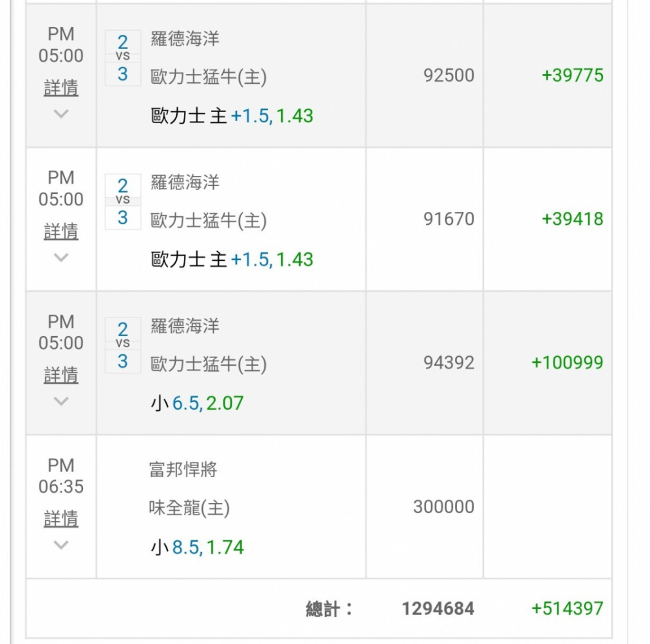650x644 pixels.
Task: Click the 味全龍(主) home team name
Action: [x=189, y=509]
